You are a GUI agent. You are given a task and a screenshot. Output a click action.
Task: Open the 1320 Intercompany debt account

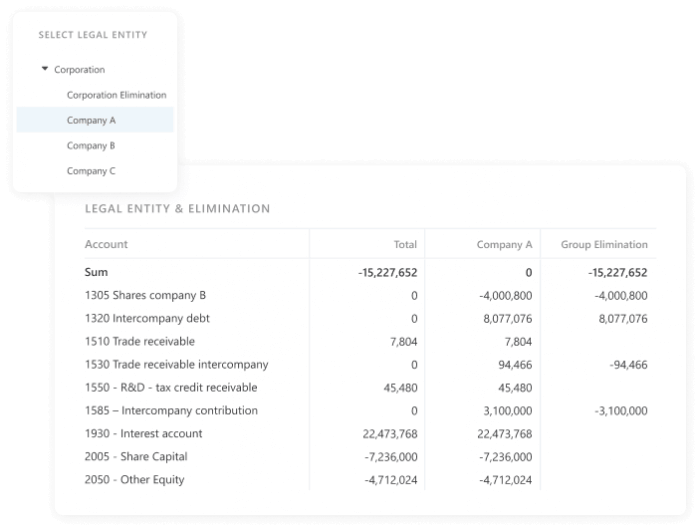click(147, 319)
